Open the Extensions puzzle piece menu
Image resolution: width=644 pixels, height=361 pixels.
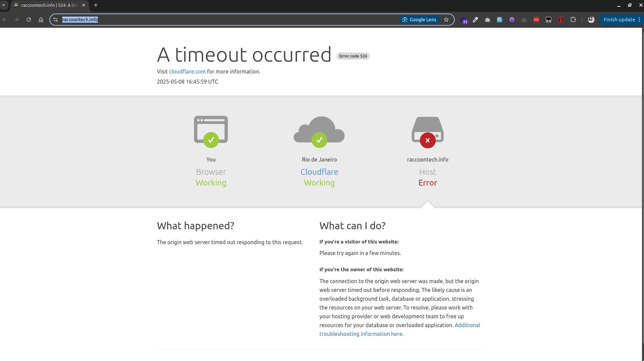pyautogui.click(x=573, y=20)
